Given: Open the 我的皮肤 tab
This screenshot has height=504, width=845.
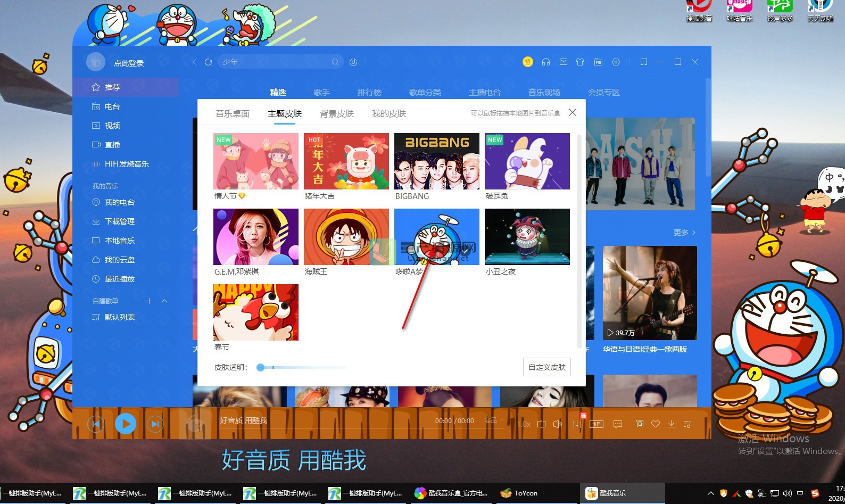Looking at the screenshot, I should pos(389,113).
